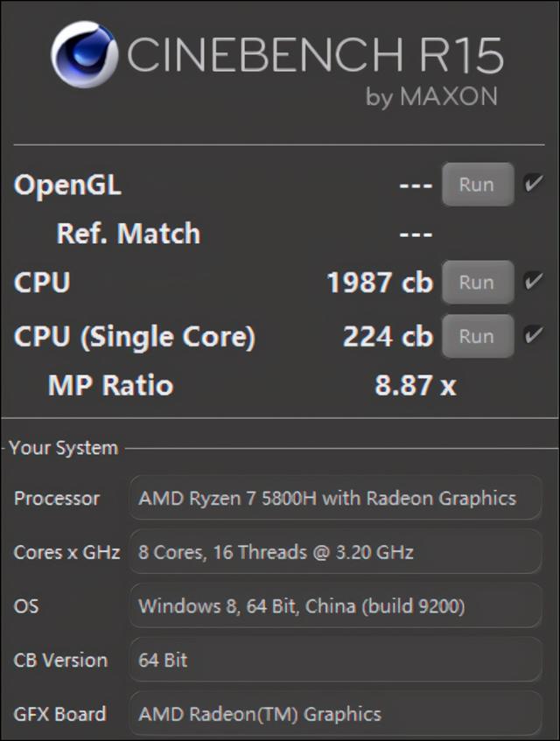The image size is (560, 741).
Task: Click the Your System section header
Action: (63, 448)
